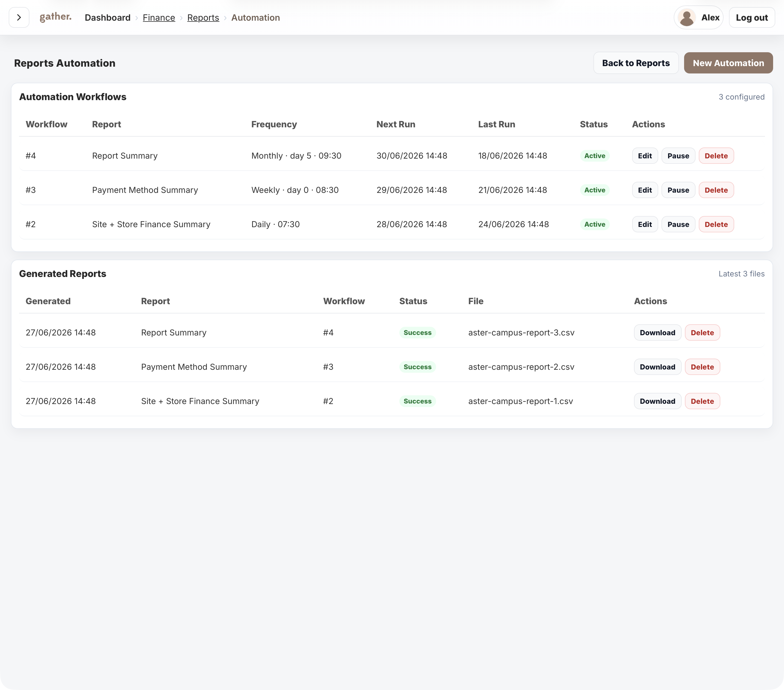Click 'Weekly · day 0 · 08:30' frequency

pos(295,190)
